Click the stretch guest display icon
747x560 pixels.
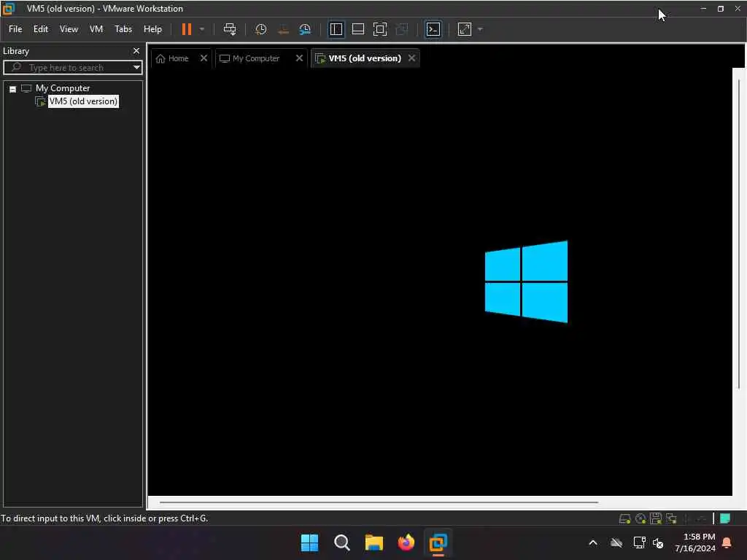click(465, 29)
